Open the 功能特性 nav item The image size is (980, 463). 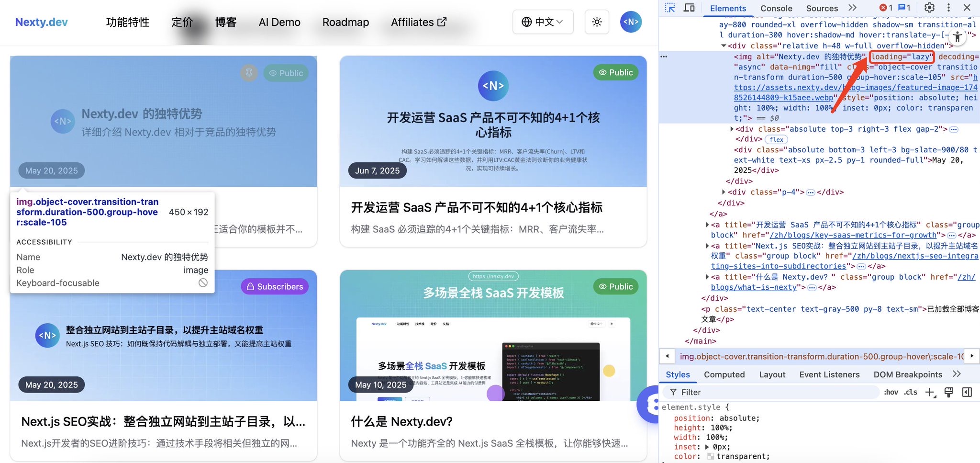coord(128,22)
